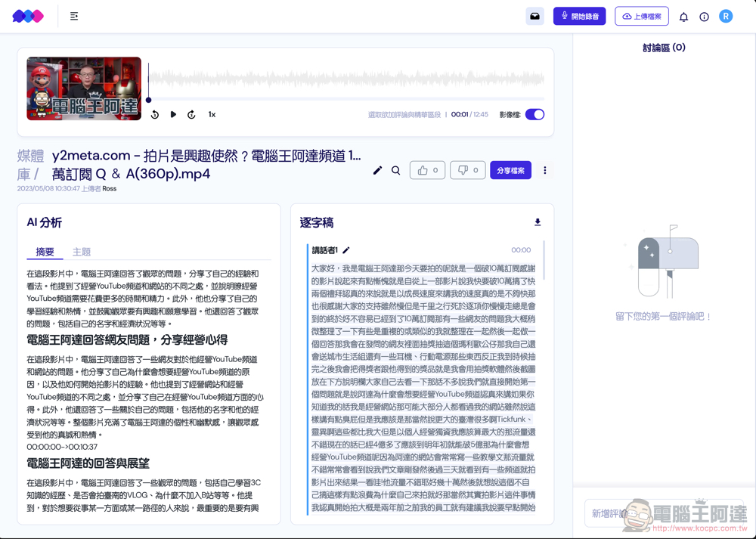Download the transcript via download icon
Viewport: 756px width, 539px height.
(538, 222)
